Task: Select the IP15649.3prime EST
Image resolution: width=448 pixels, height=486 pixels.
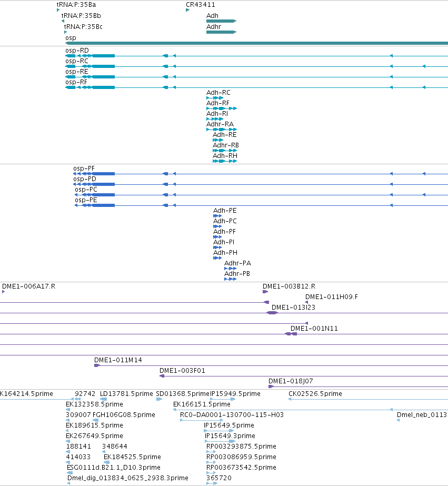Action: (220, 442)
